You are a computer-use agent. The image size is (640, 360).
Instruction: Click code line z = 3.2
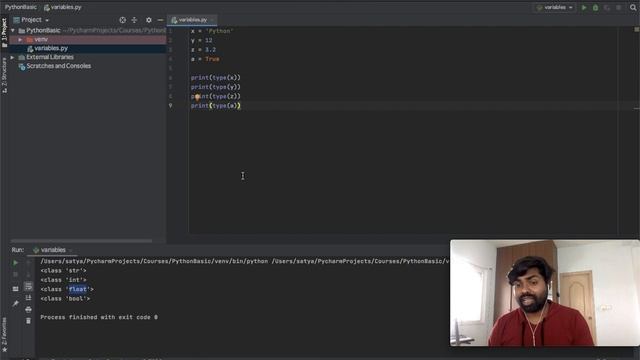[203, 50]
